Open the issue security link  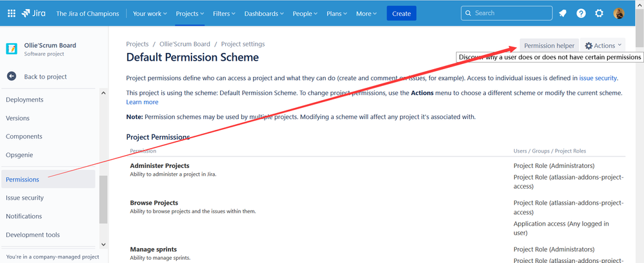pyautogui.click(x=598, y=78)
